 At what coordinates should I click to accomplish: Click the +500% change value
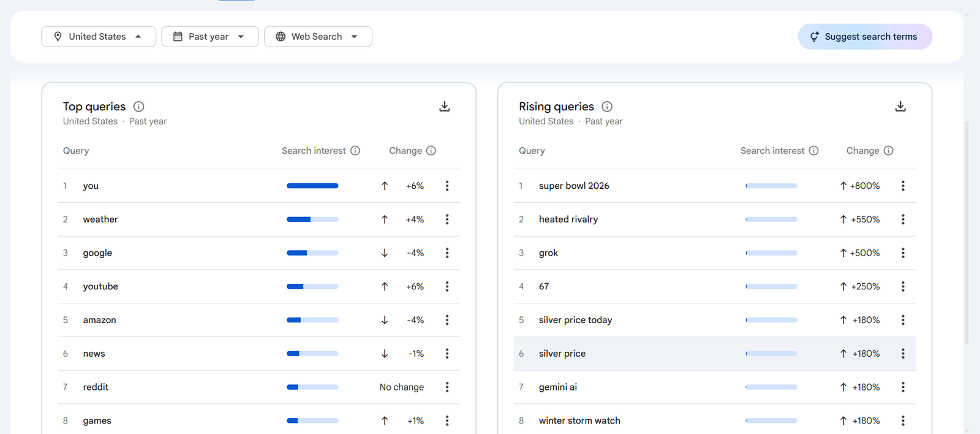click(865, 253)
